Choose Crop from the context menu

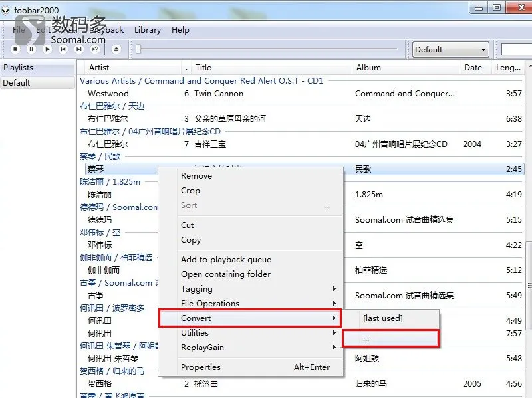click(x=251, y=191)
